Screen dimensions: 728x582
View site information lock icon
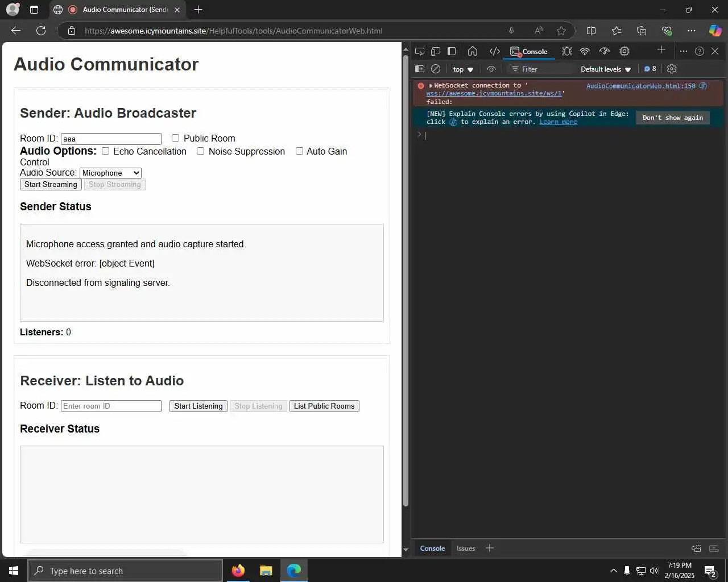[x=72, y=31]
